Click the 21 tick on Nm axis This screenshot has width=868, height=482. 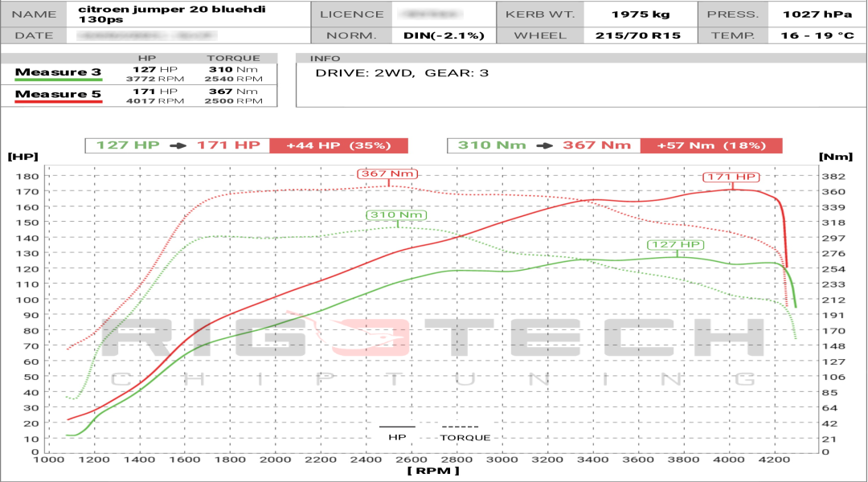[x=829, y=439]
